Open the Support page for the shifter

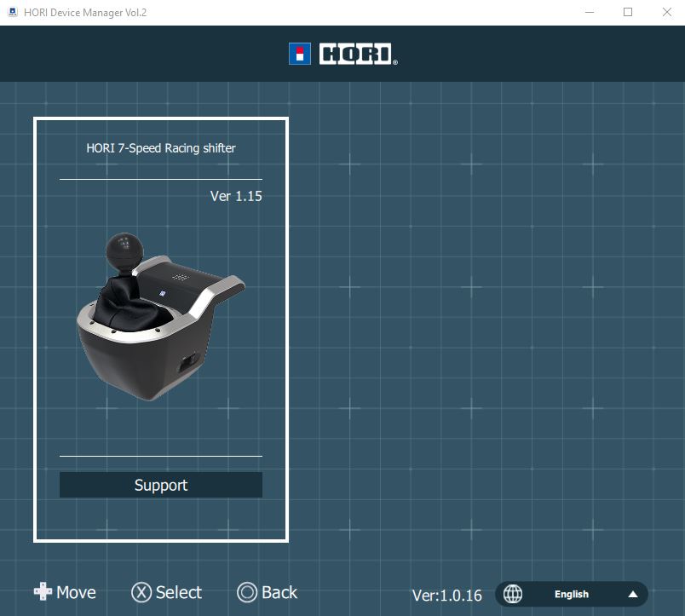[161, 485]
